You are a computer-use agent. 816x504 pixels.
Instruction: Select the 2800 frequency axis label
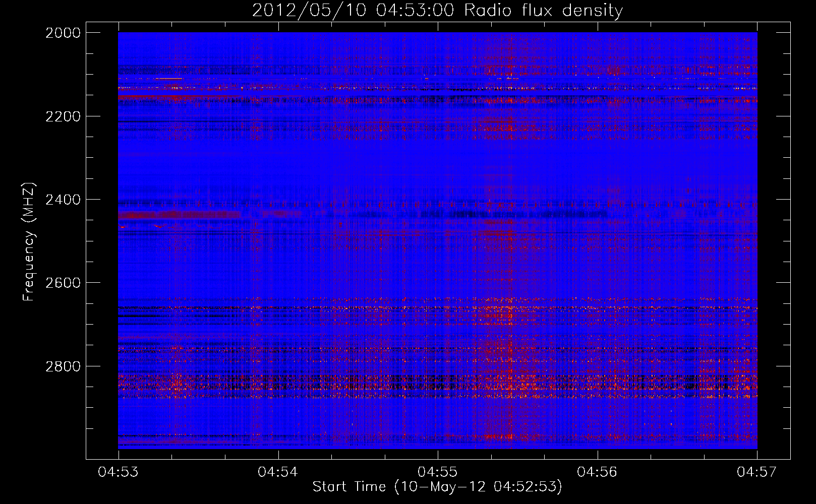(63, 366)
